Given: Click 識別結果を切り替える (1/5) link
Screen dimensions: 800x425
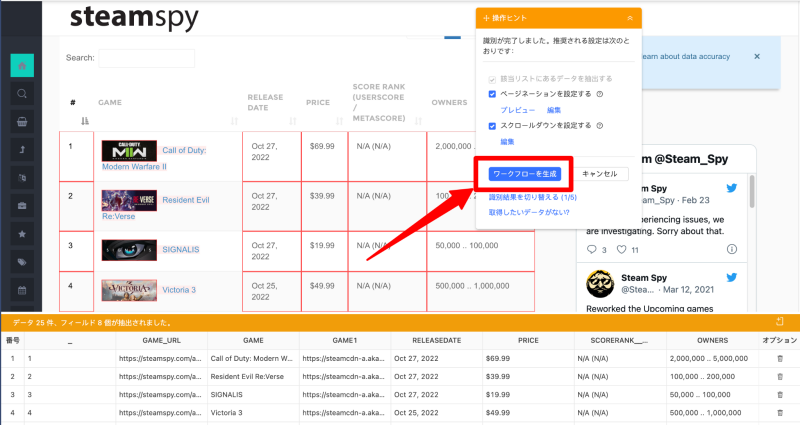Looking at the screenshot, I should click(x=533, y=197).
